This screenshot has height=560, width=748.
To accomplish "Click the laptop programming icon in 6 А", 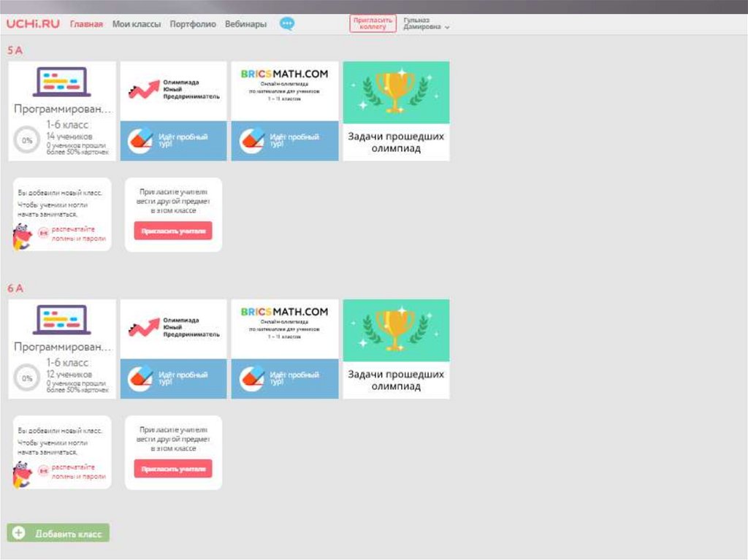I will (x=61, y=320).
